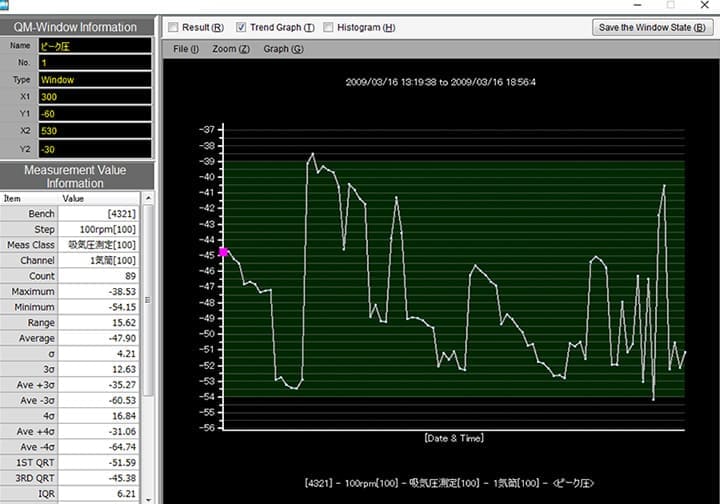
Task: Open the File (I) menu
Action: point(186,49)
